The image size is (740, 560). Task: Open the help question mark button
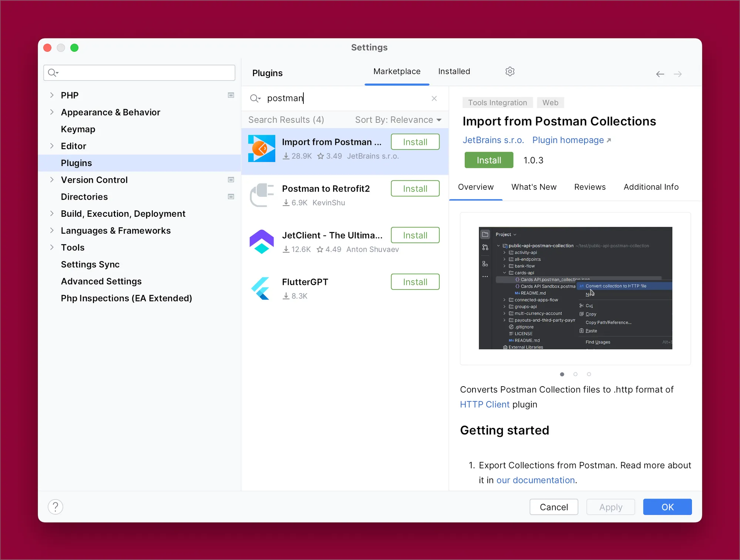point(55,507)
